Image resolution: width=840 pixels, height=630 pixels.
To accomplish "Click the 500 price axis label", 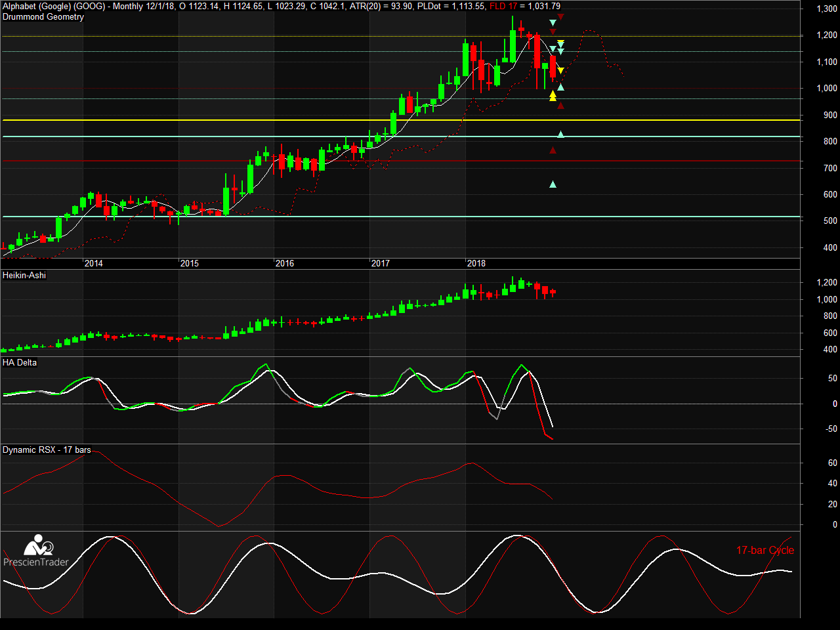I will click(x=830, y=221).
